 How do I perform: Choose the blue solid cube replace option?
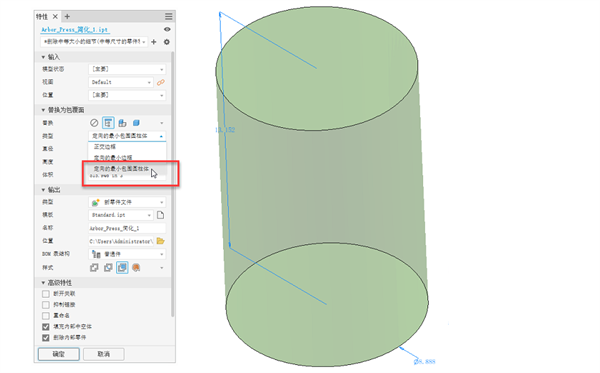pos(136,123)
